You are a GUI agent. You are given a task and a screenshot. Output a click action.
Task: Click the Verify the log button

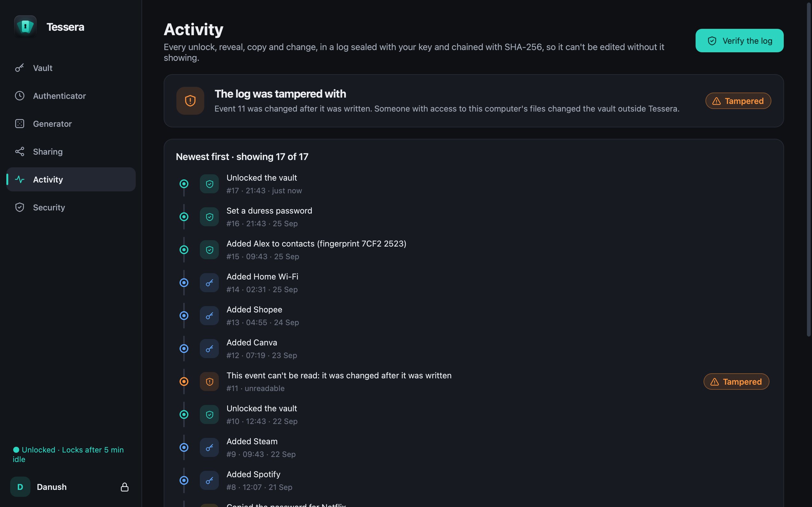(739, 41)
